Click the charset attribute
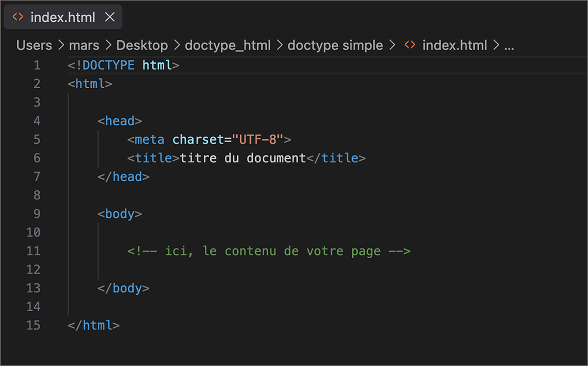 (x=198, y=140)
